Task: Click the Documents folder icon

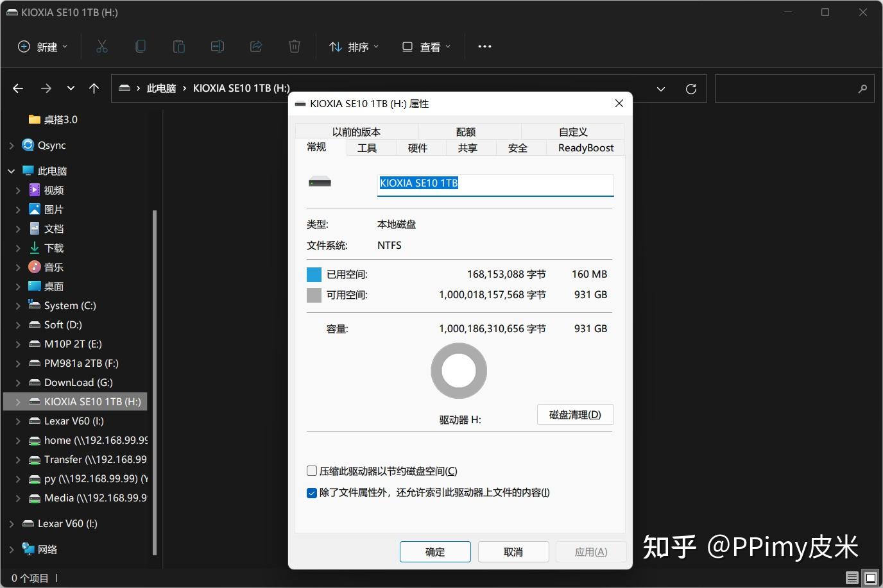Action: [x=35, y=228]
